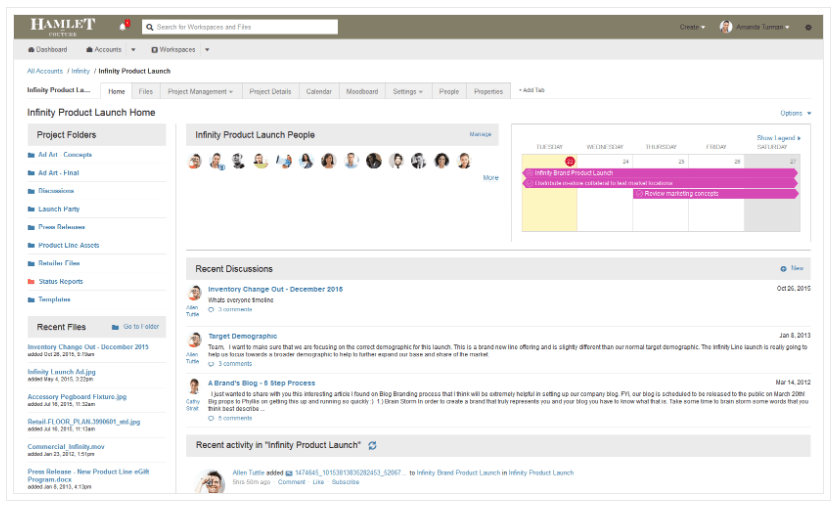Click Amanda Turman's avatar picture
This screenshot has height=508, width=837.
click(x=725, y=27)
